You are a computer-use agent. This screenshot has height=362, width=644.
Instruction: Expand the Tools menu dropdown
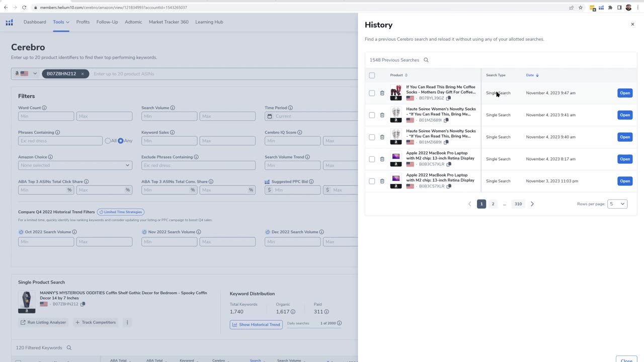click(61, 22)
